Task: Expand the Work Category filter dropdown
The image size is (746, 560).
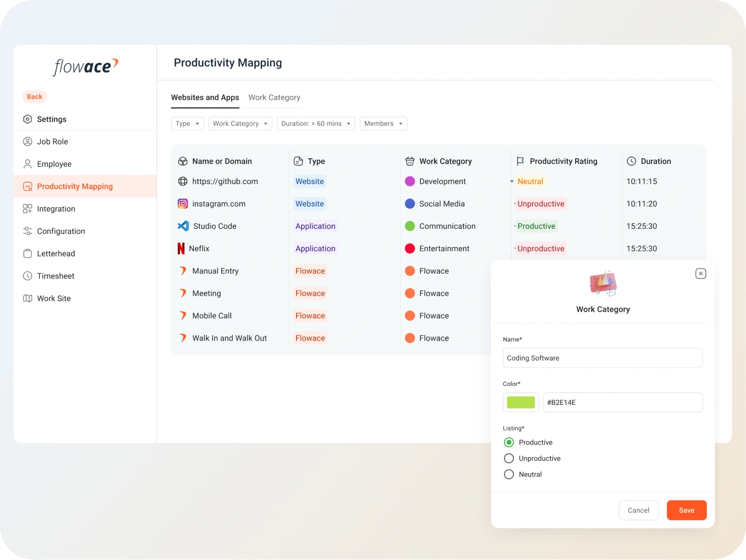Action: coord(240,124)
